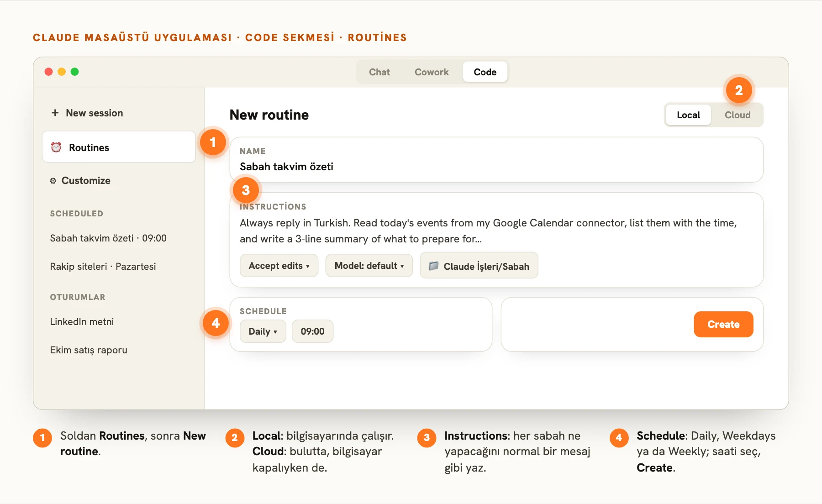This screenshot has width=822, height=504.
Task: Click the gear icon next to Customize
Action: [53, 181]
